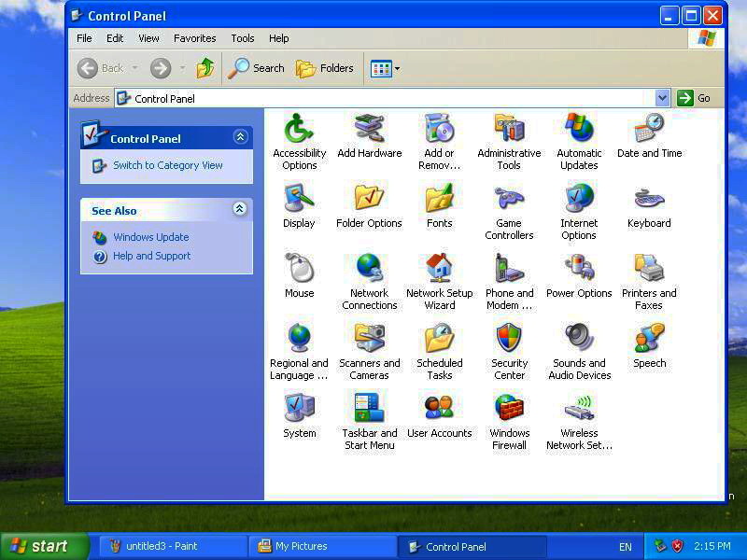Expand the Back history dropdown arrow
The width and height of the screenshot is (747, 560).
[135, 68]
